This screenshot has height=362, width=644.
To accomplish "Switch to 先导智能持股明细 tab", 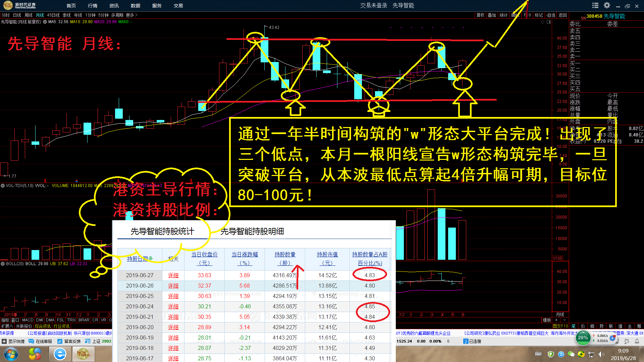I will (252, 231).
